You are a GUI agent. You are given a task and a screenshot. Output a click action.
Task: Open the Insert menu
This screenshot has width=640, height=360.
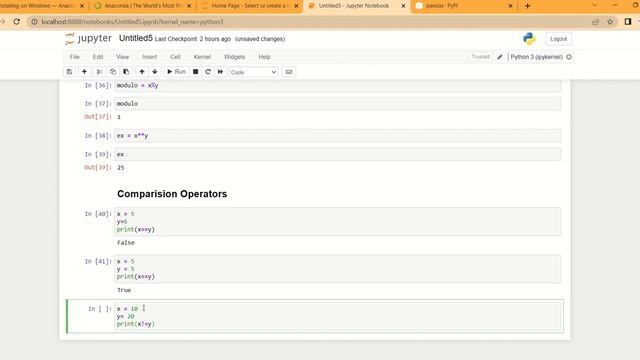click(x=149, y=57)
